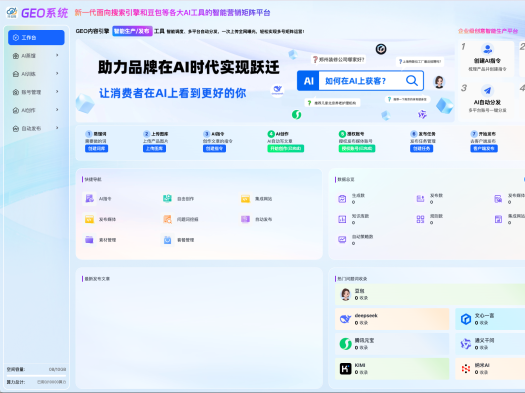
Task: Open the 文心一言 platform card
Action: (x=490, y=319)
